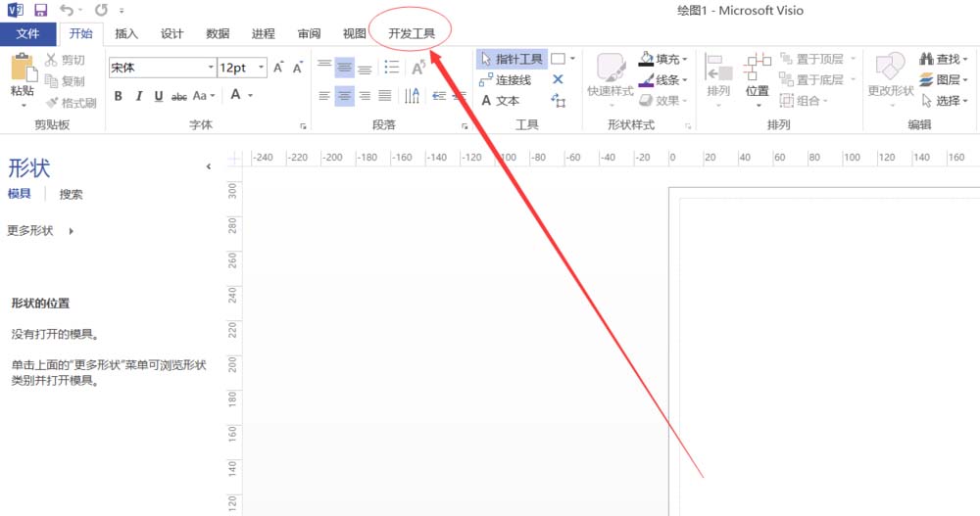Click the bullet list icon
The width and height of the screenshot is (980, 516).
(x=392, y=67)
